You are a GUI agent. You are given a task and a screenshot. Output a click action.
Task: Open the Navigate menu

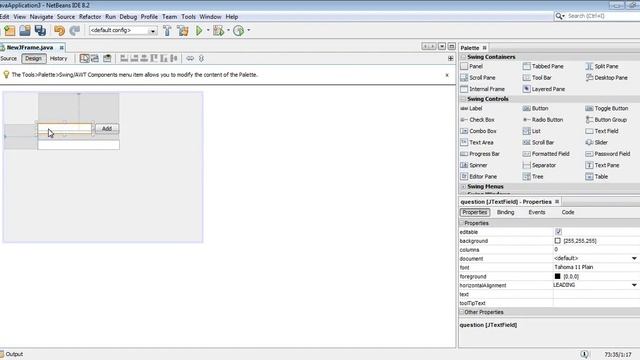(41, 17)
